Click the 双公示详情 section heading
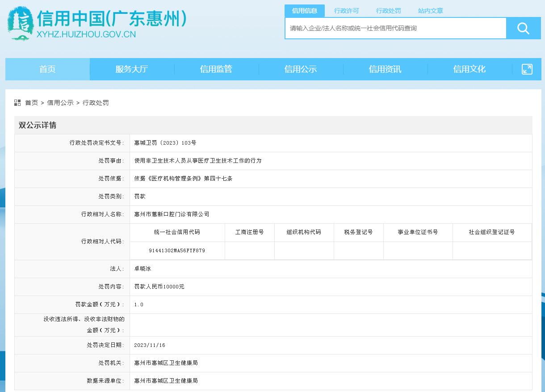This screenshot has width=545, height=392. [38, 125]
